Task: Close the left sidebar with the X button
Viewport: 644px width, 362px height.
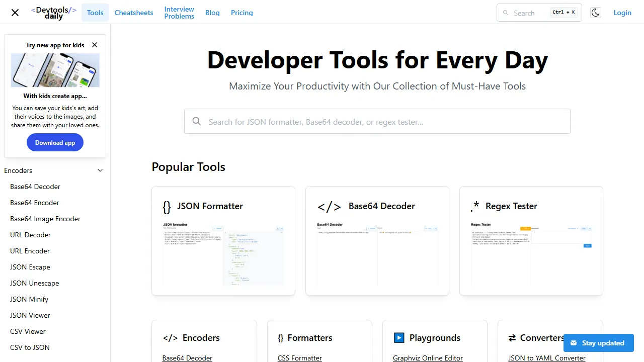Action: (x=15, y=13)
